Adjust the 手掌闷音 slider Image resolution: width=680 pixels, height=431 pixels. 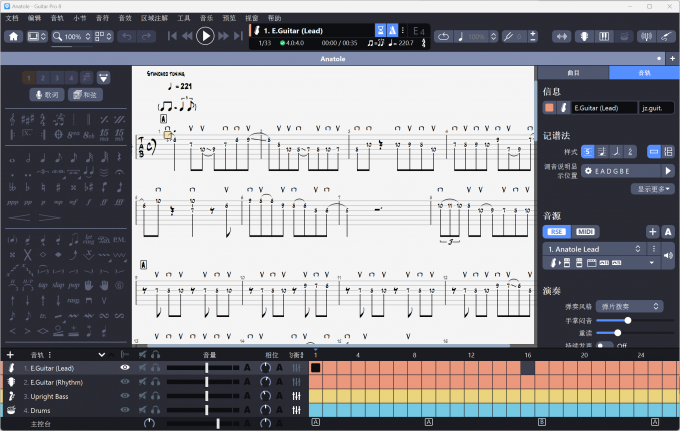[x=627, y=320]
